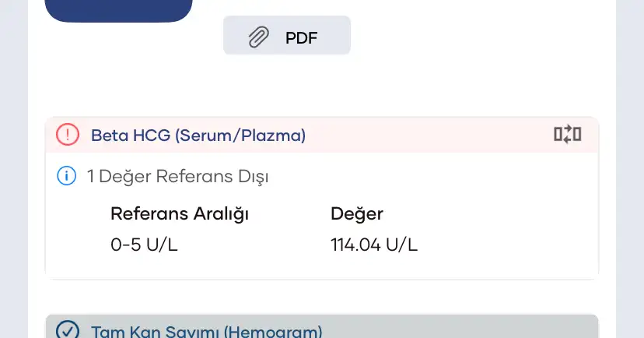The height and width of the screenshot is (338, 644).
Task: Open the PDF report button
Action: (x=287, y=37)
